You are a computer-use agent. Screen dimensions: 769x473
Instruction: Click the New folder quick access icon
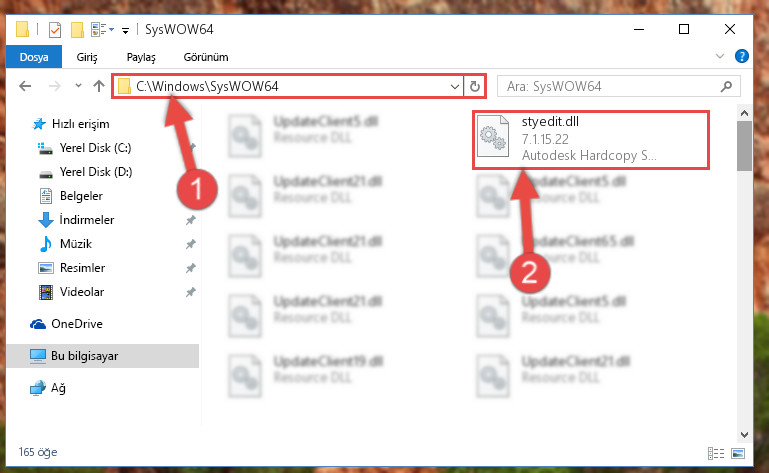pyautogui.click(x=77, y=30)
